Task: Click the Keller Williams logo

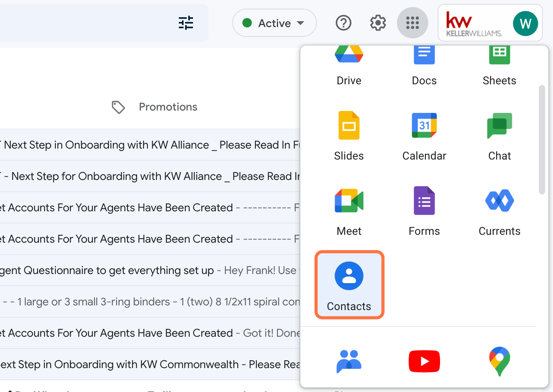Action: (474, 24)
